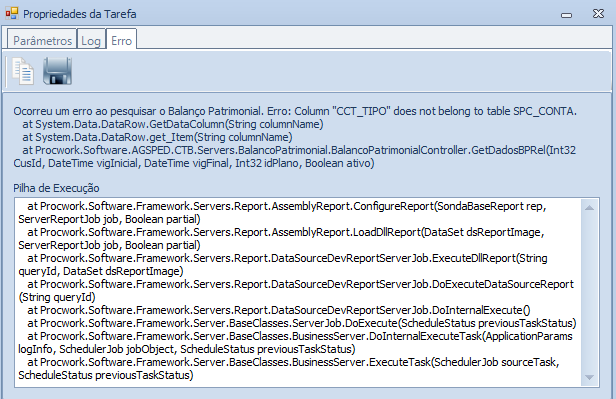Close the Propriedades da Tarefa window
The width and height of the screenshot is (616, 399).
pyautogui.click(x=598, y=14)
